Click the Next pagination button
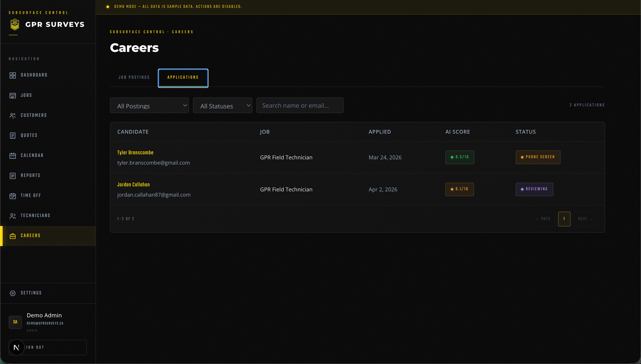Viewport: 641px width, 364px height. pos(585,219)
